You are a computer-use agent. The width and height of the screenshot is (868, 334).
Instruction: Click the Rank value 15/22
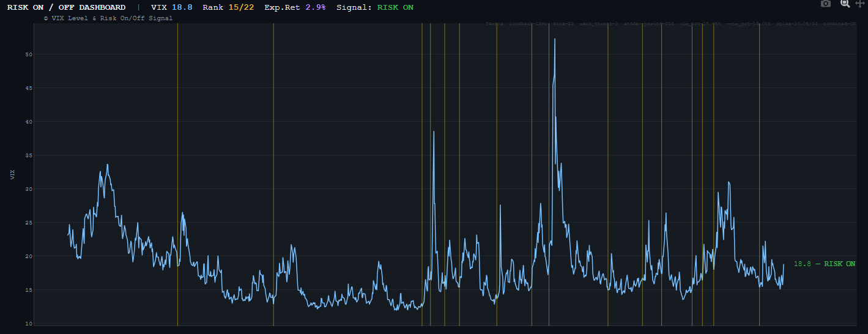[241, 7]
